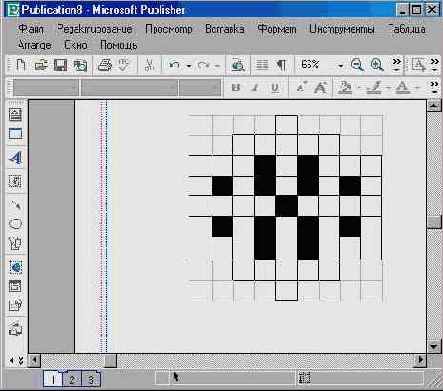Toggle Underline formatting button
443x391 pixels.
pyautogui.click(x=275, y=88)
